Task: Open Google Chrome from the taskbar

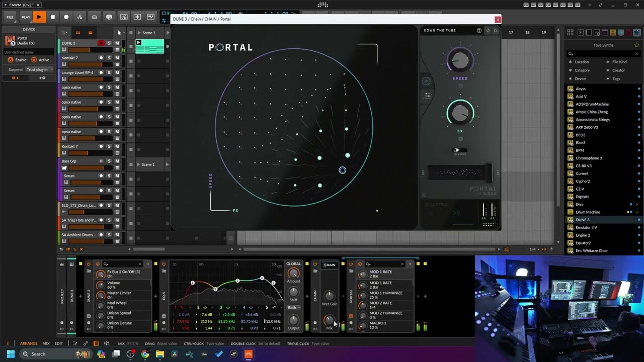Action: (x=145, y=354)
